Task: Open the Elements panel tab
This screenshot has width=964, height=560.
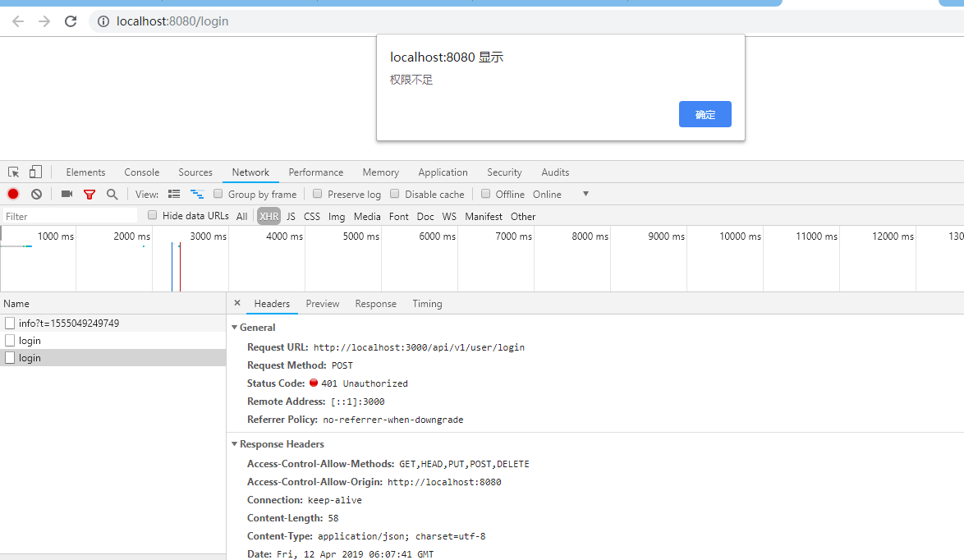Action: click(x=85, y=172)
